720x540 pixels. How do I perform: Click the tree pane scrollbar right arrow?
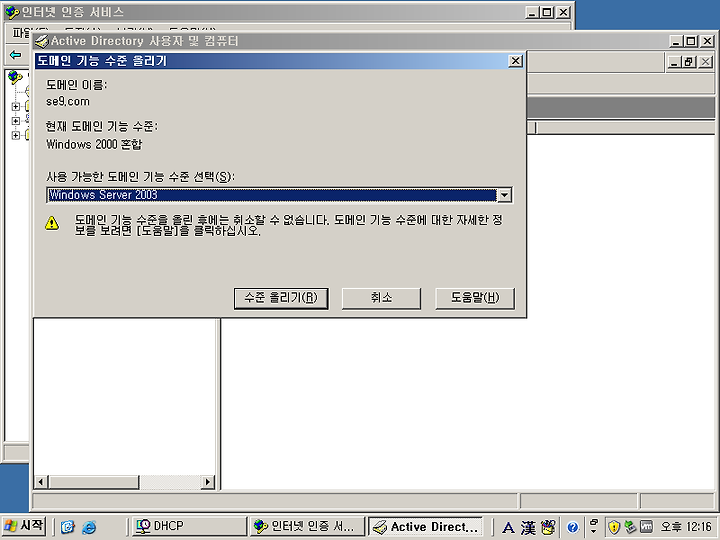tap(208, 482)
